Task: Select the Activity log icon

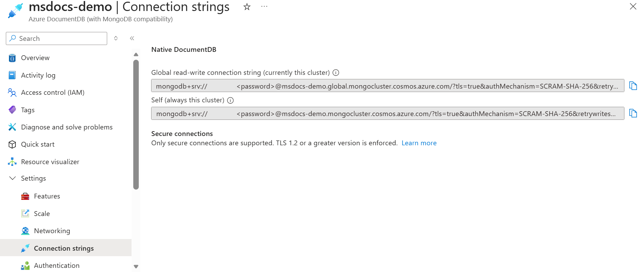Action: tap(12, 75)
